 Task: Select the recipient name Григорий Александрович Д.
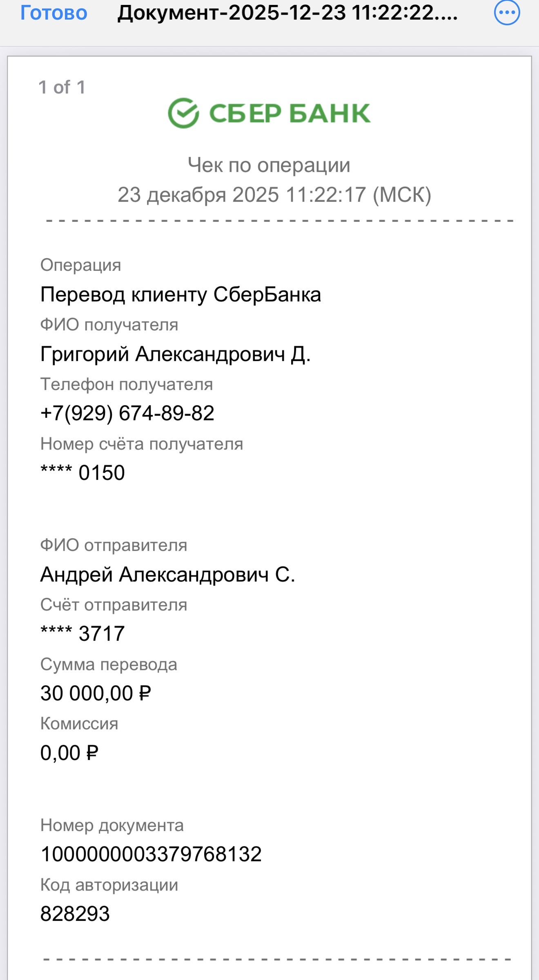pyautogui.click(x=176, y=354)
